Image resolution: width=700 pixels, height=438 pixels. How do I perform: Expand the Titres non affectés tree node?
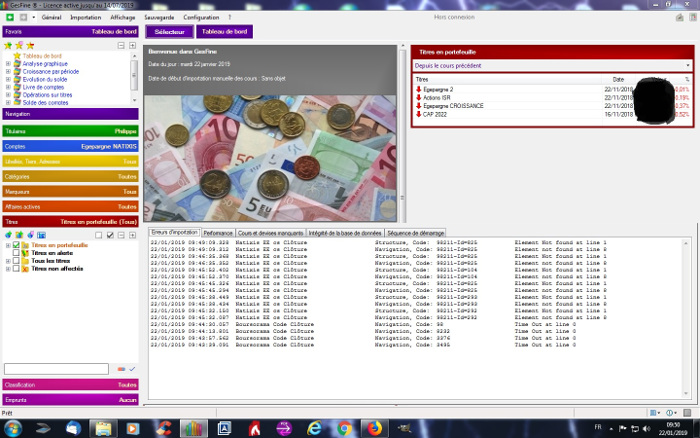point(8,269)
